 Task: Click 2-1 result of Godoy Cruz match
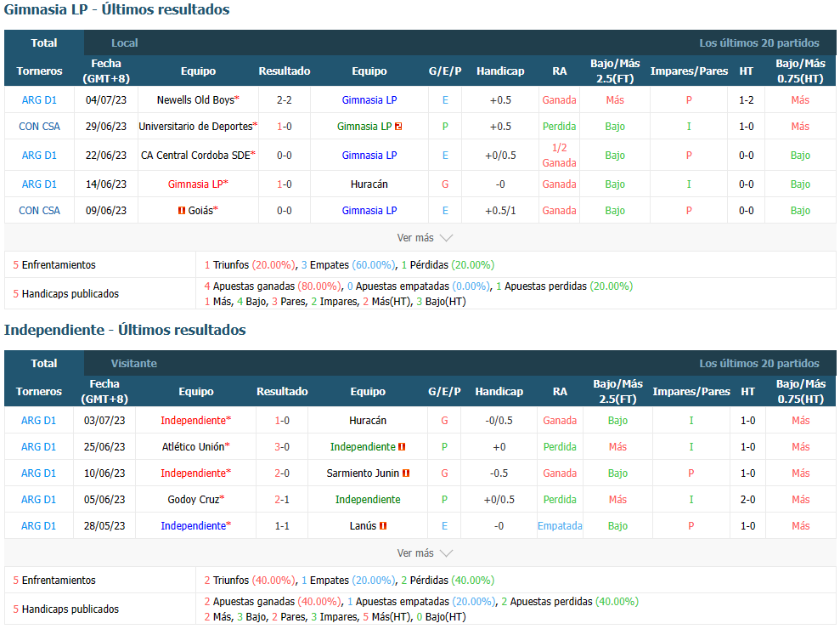pos(282,500)
